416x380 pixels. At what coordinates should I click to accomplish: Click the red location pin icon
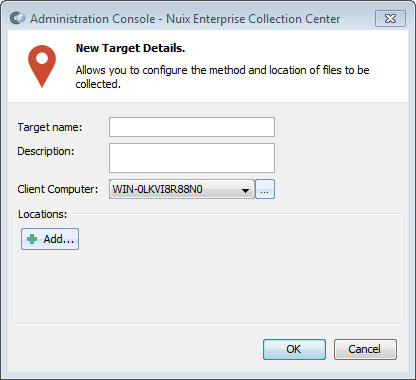coord(42,66)
